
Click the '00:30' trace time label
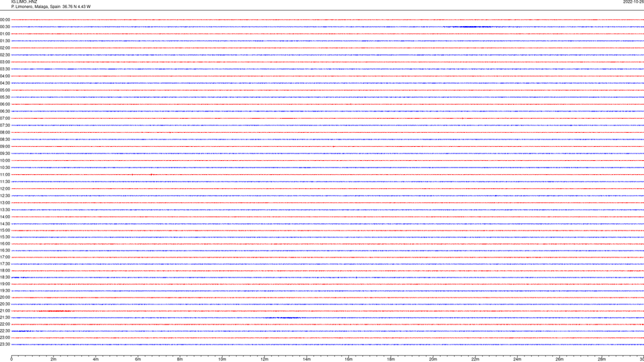point(5,27)
